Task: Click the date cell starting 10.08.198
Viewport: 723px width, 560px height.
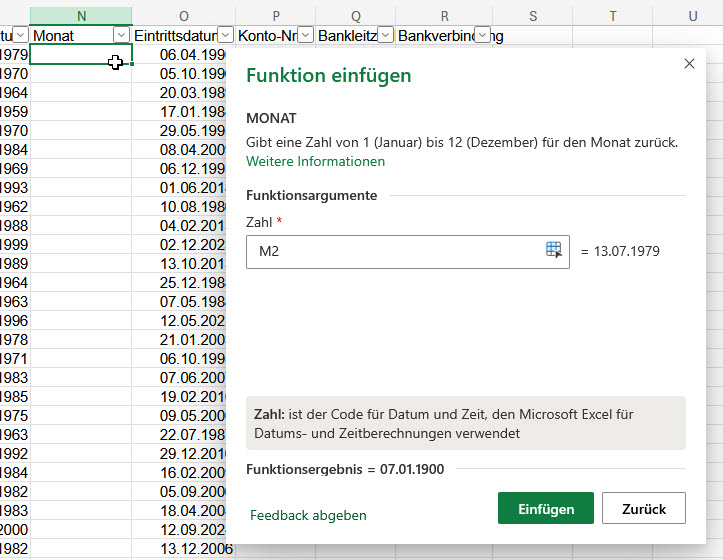Action: click(180, 206)
